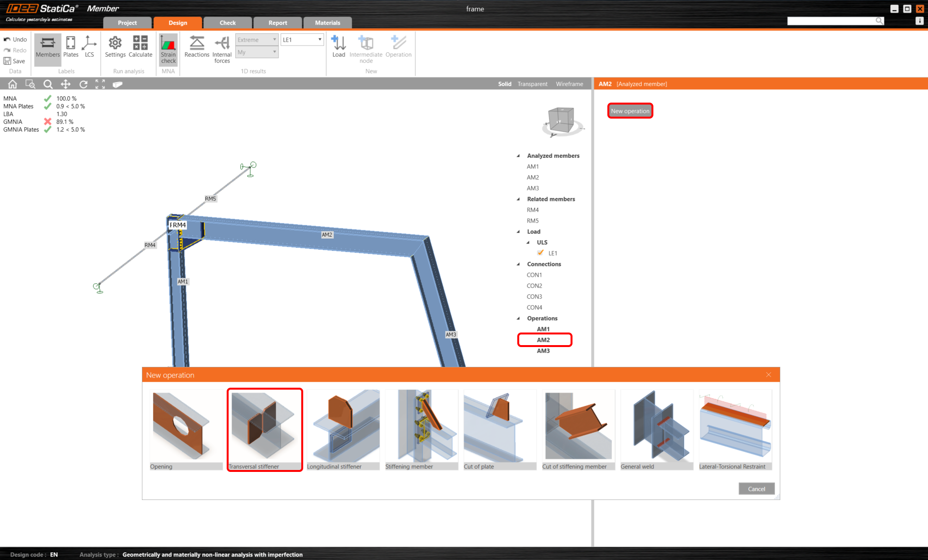Select AM1 under Analyzed members
928x560 pixels.
(x=533, y=166)
